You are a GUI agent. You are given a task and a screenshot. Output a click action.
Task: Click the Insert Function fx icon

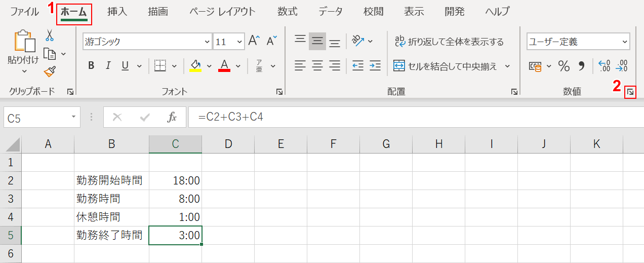click(172, 118)
